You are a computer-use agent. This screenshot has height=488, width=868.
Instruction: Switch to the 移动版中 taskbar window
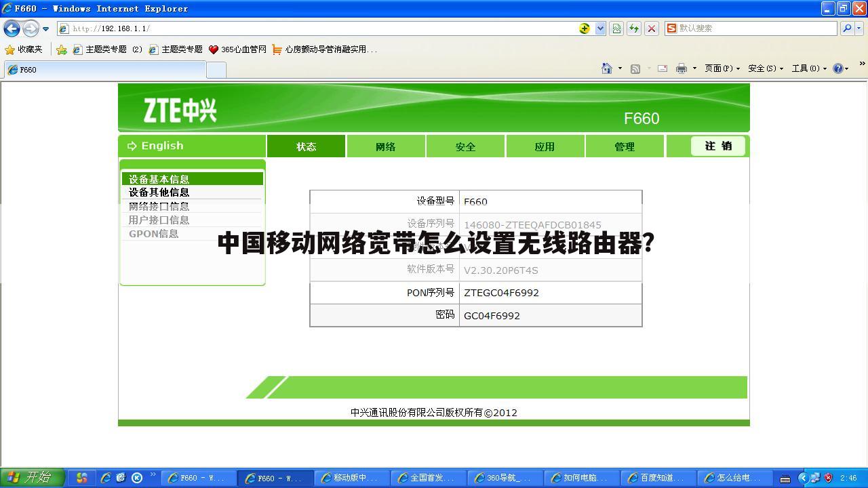(351, 478)
